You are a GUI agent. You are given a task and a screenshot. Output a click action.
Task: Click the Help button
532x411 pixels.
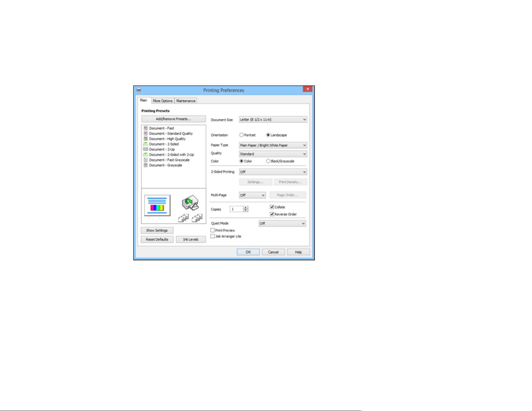pos(298,252)
